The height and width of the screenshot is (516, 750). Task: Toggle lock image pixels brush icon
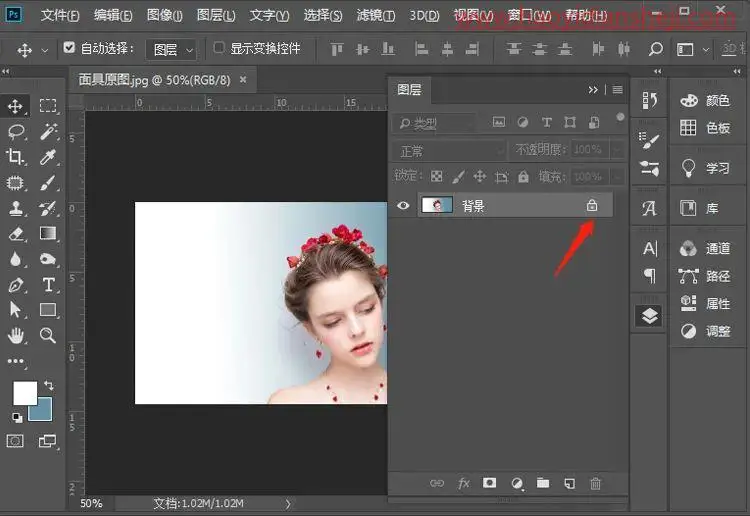pos(458,177)
